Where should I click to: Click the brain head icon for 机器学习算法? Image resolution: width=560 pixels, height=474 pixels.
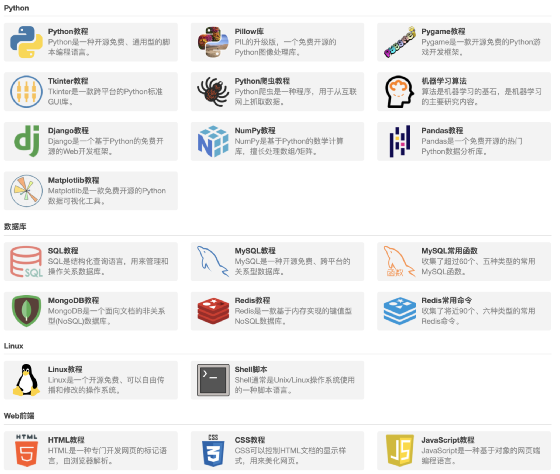click(400, 91)
